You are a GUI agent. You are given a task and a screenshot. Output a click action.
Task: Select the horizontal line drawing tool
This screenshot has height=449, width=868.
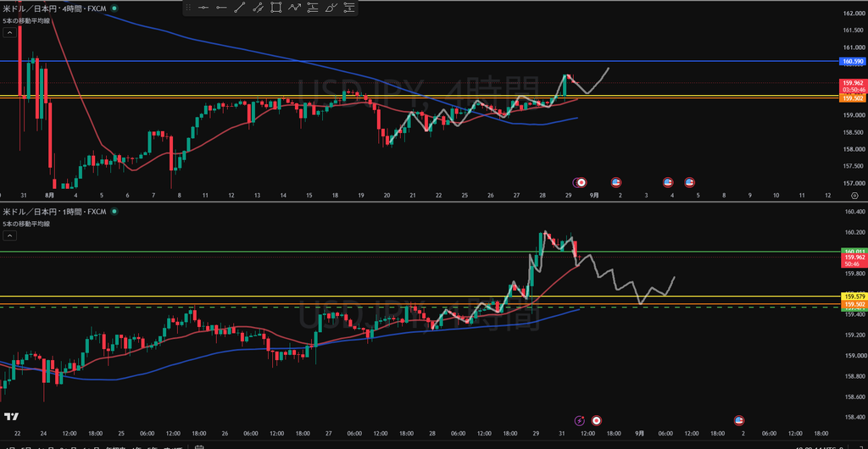click(x=203, y=8)
